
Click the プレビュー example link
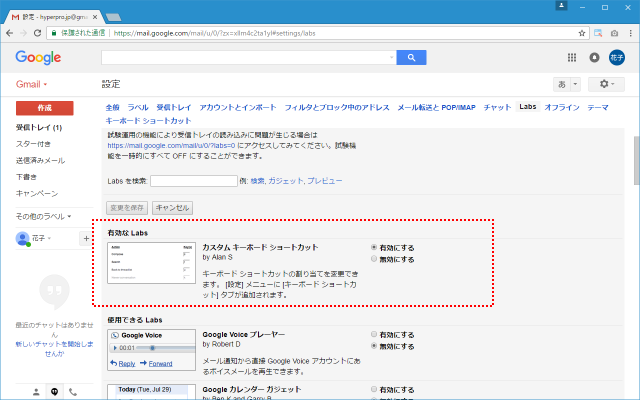pos(325,181)
